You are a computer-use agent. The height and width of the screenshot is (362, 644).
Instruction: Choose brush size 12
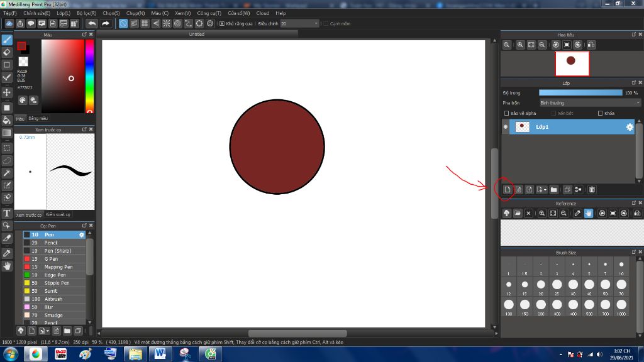tap(509, 287)
